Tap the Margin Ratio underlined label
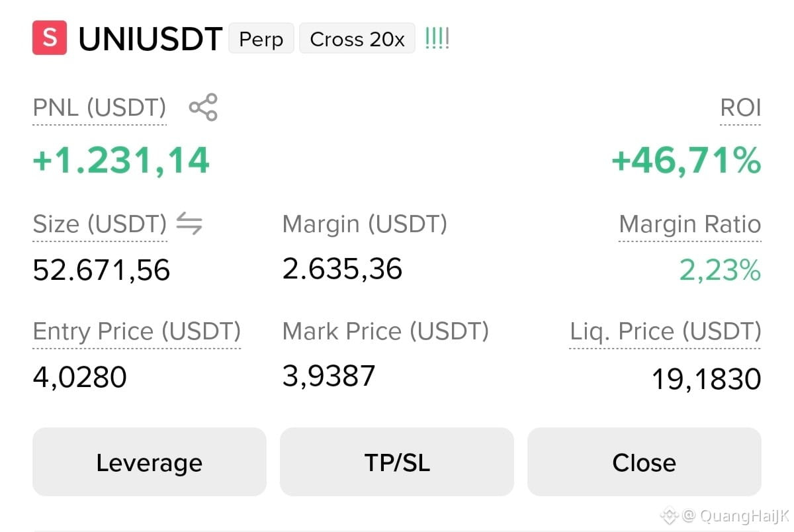 coord(690,225)
